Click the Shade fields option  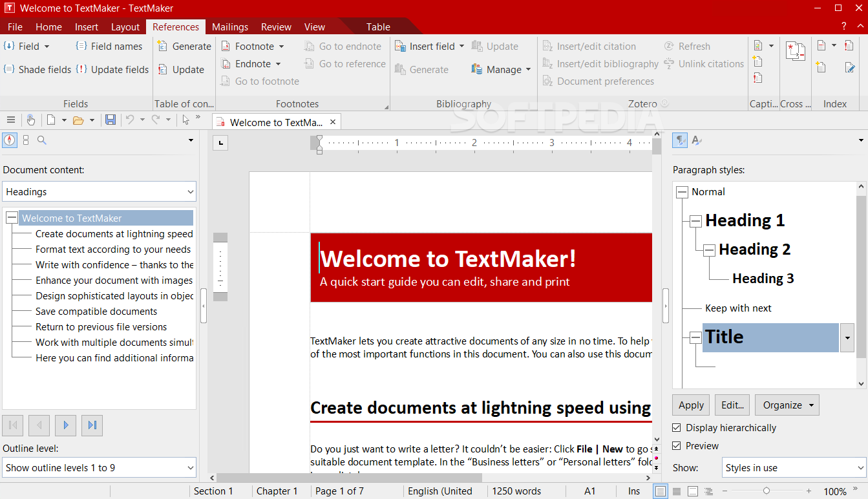(x=38, y=70)
